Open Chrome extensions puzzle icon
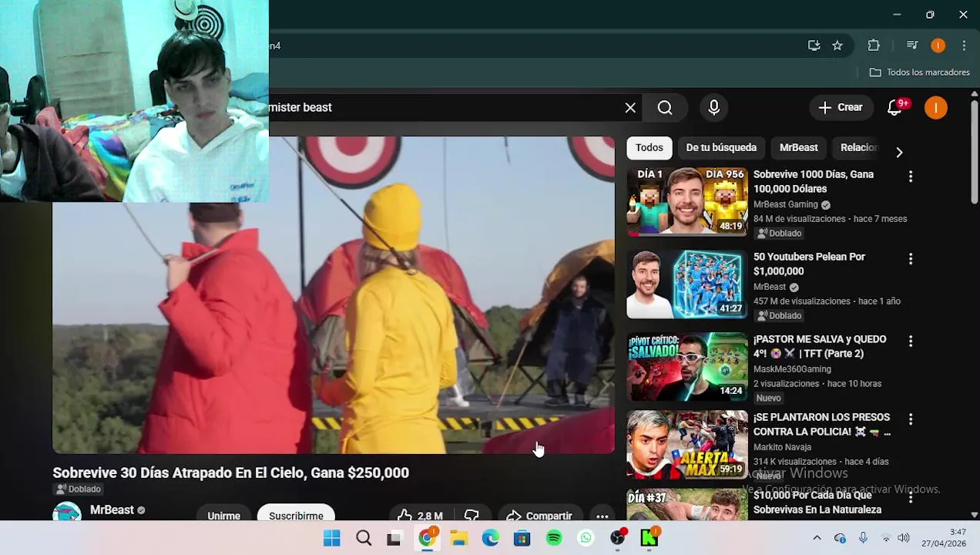 [874, 45]
